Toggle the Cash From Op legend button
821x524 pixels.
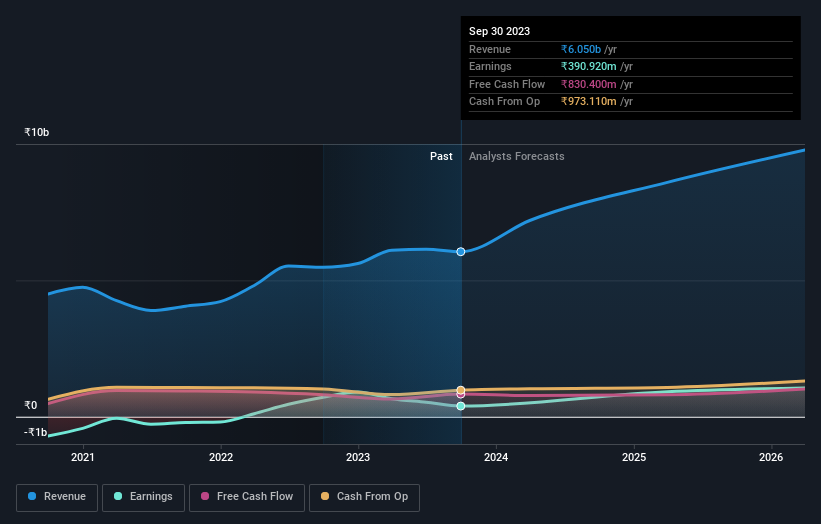(x=364, y=497)
